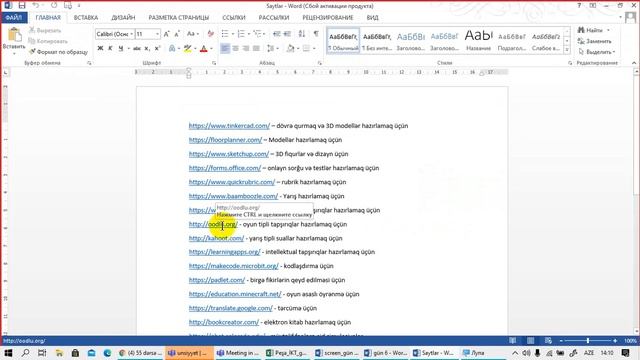Viewport: 640px width, 360px height.
Task: Open multilevel list dropdown
Action: tap(265, 34)
